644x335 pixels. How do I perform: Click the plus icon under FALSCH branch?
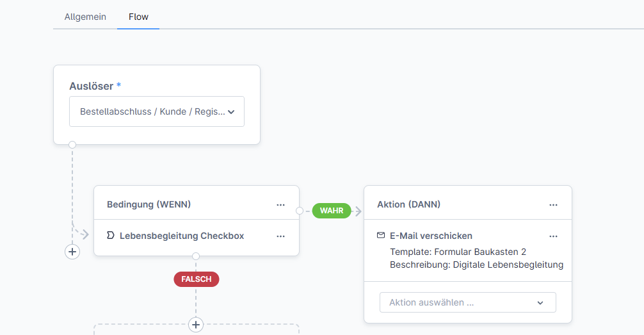[196, 325]
